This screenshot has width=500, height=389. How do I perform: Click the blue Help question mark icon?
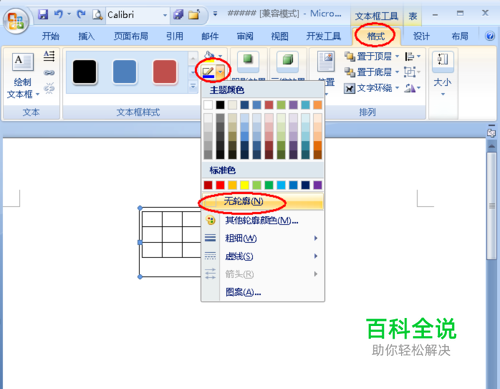tap(490, 36)
